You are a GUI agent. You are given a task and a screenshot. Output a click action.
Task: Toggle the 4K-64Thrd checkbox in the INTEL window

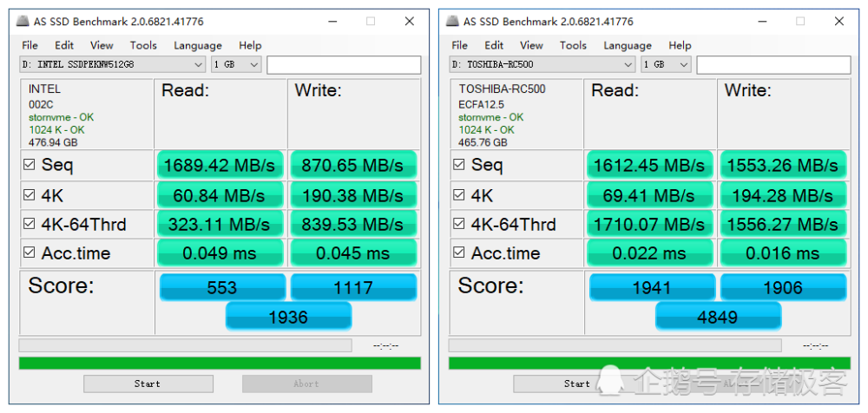[x=29, y=224]
